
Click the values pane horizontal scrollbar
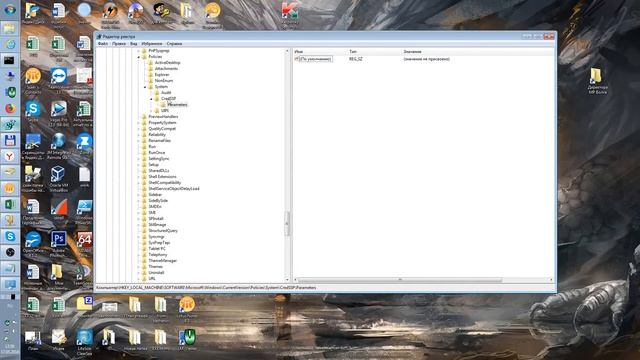click(400, 280)
